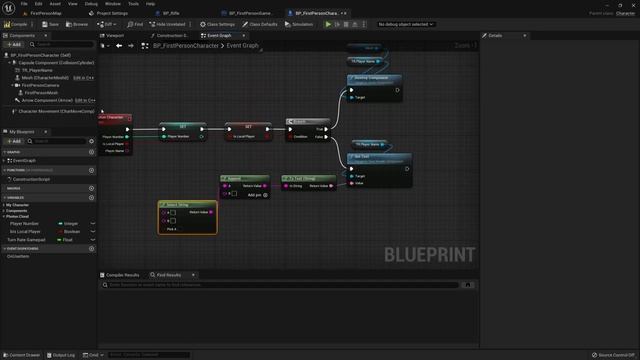Click the Stop play session button

pos(346,24)
